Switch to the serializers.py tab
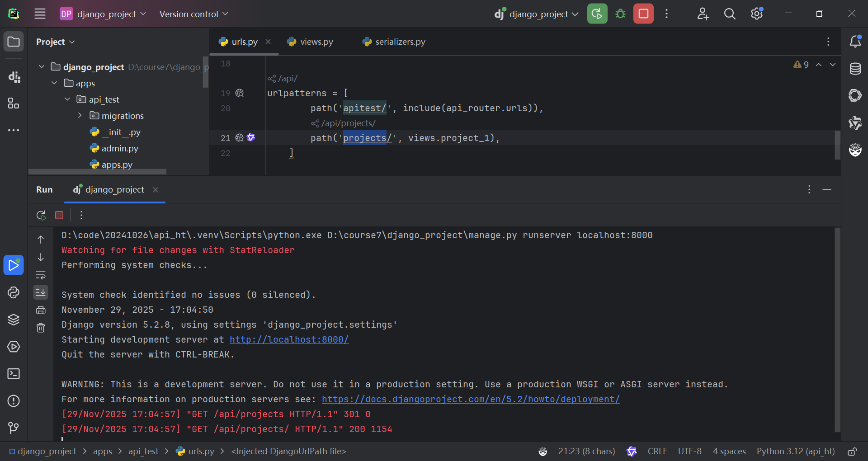 [x=394, y=42]
